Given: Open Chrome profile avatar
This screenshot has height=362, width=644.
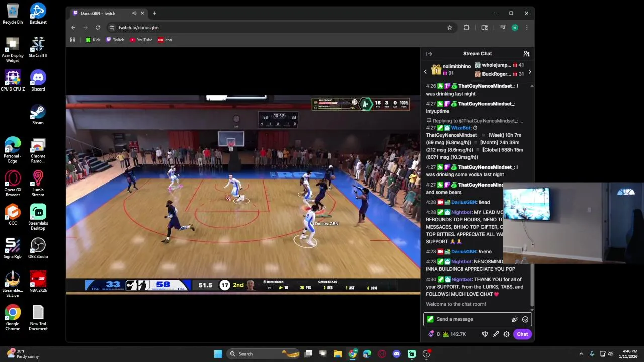Looking at the screenshot, I should (x=515, y=28).
